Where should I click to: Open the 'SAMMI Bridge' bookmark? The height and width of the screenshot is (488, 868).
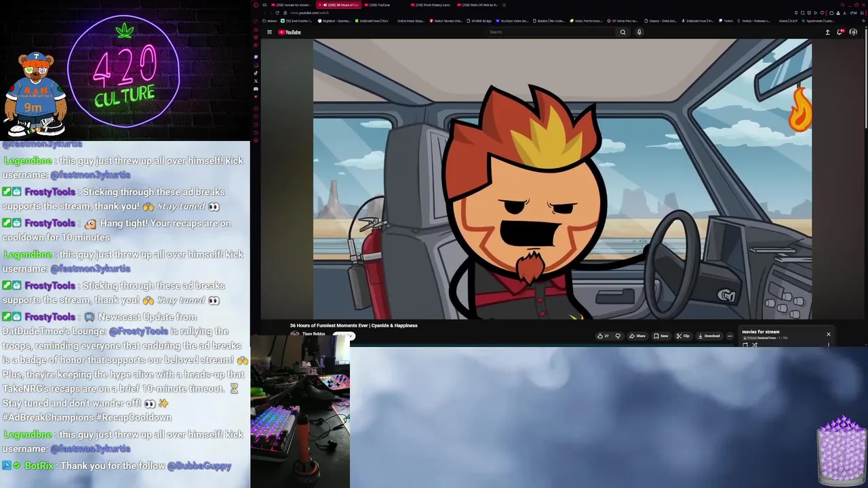tap(479, 21)
